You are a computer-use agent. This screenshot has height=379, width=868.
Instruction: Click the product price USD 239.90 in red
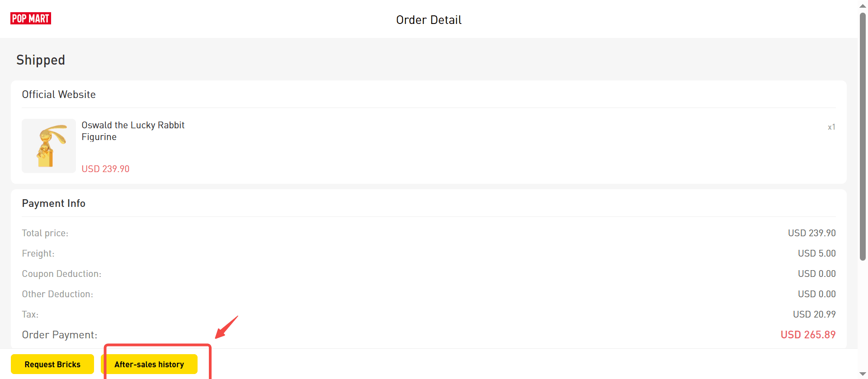click(x=105, y=168)
